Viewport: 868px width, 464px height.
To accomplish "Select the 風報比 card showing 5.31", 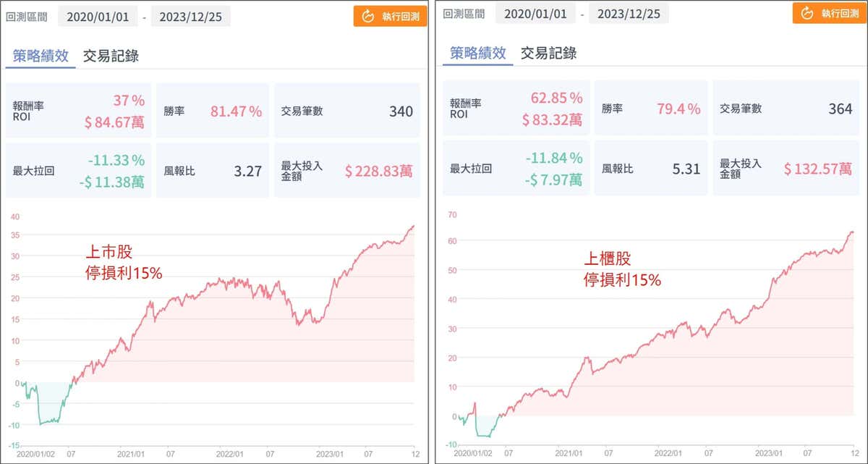I will [650, 169].
